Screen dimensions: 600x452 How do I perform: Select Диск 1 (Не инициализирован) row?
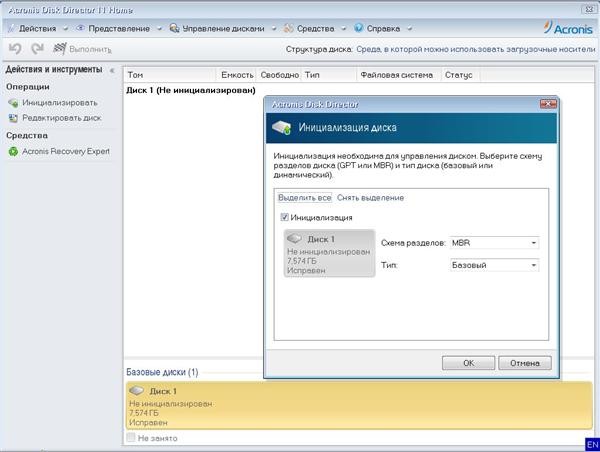click(191, 90)
